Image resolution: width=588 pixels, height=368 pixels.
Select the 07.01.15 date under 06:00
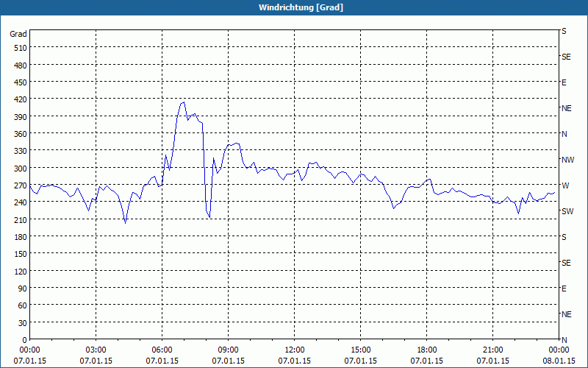[162, 361]
